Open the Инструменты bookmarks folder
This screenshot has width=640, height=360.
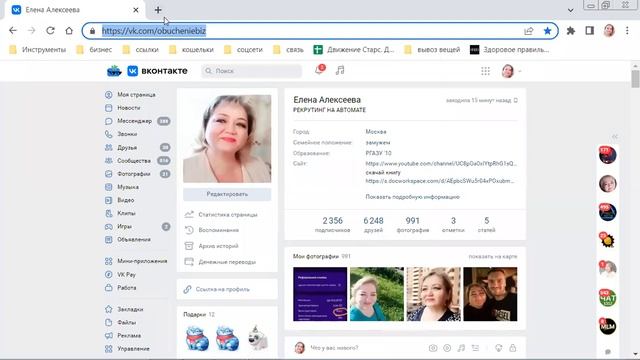(38, 49)
